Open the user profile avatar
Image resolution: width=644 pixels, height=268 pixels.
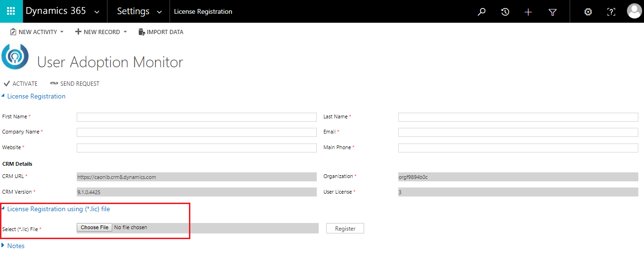click(634, 11)
